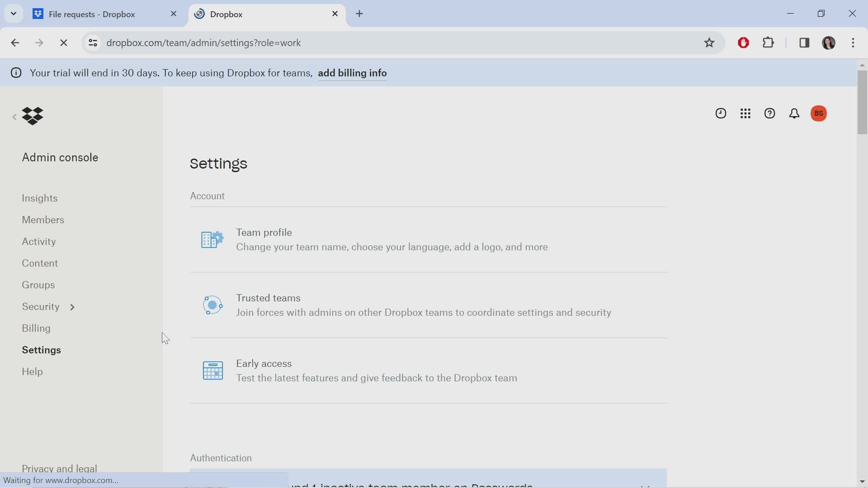Open the Chrome profile avatar

click(x=829, y=43)
